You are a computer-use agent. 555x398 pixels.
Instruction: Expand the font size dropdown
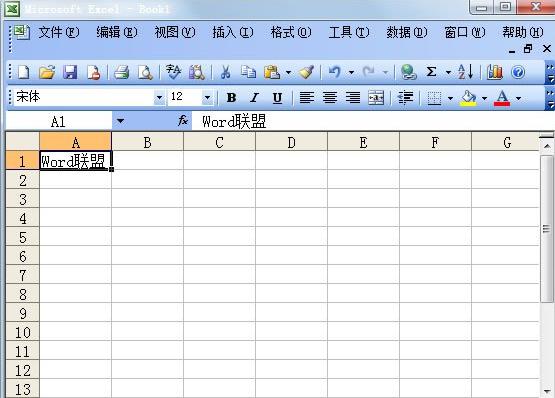[207, 97]
